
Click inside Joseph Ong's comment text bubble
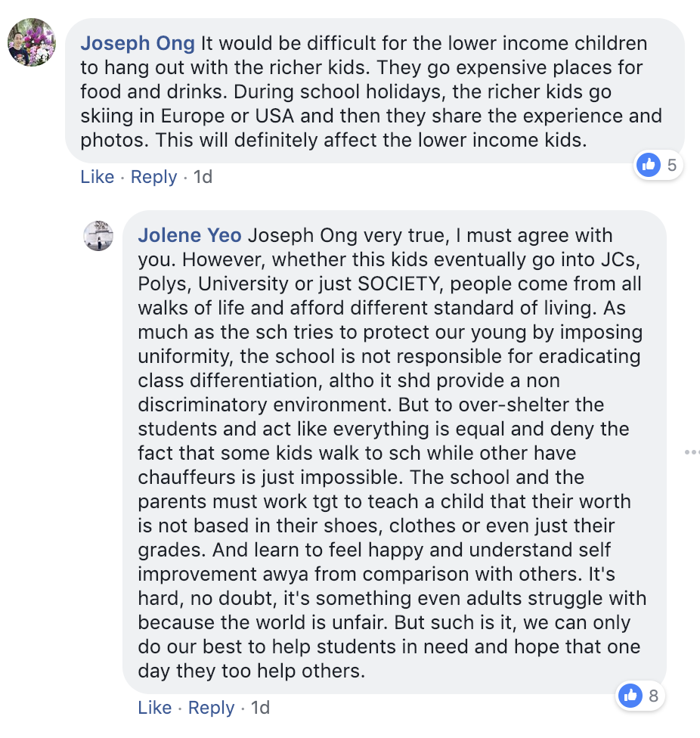pyautogui.click(x=374, y=91)
